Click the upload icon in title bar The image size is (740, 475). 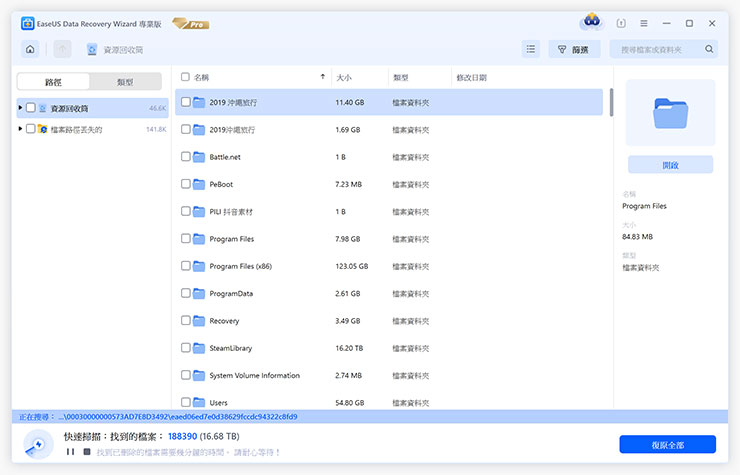pos(621,23)
